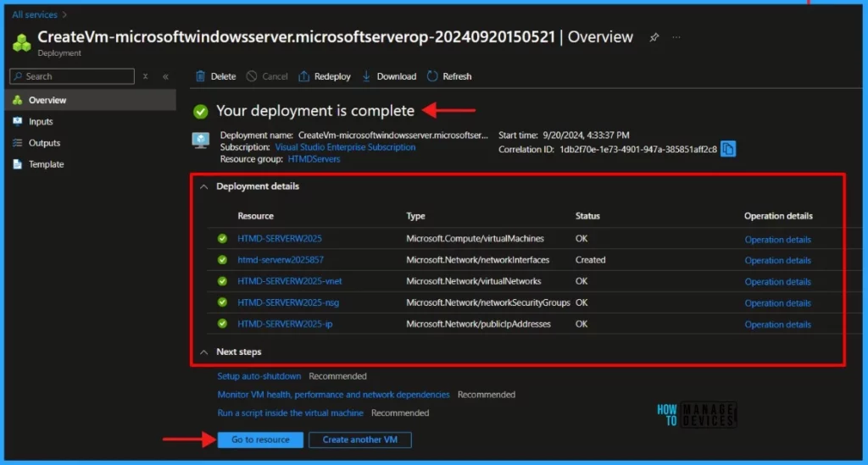
Task: Click the green check next to HTMD-SERVERW2025-nsg
Action: click(x=223, y=302)
